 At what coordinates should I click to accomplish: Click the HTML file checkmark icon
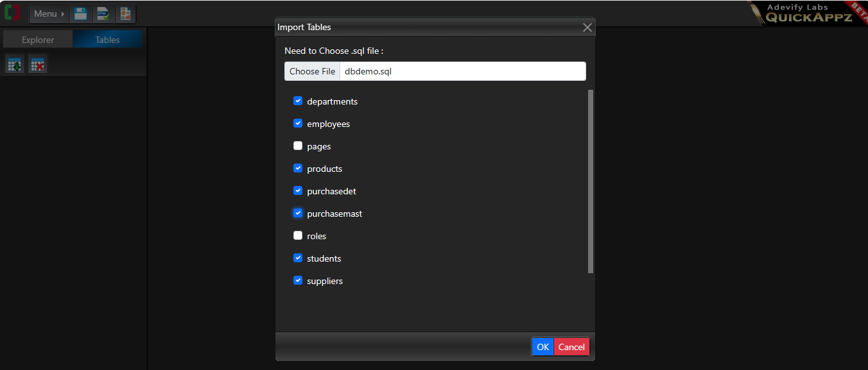(x=102, y=13)
